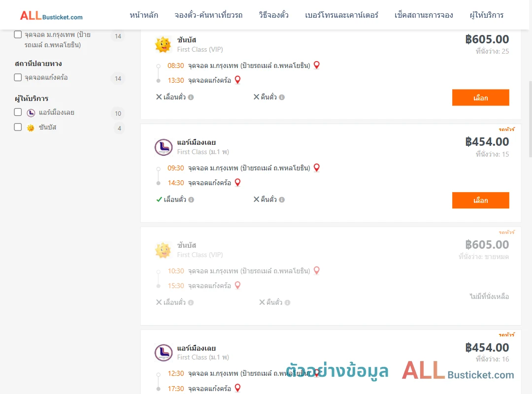Click the แอร์เมืองเลย logo in the operator filter

(x=31, y=113)
